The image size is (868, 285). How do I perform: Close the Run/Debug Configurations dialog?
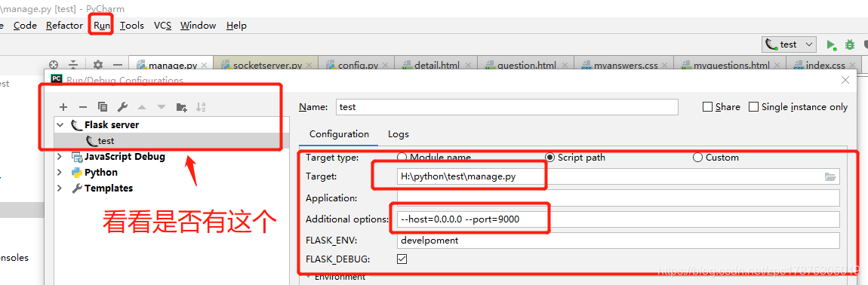click(845, 80)
